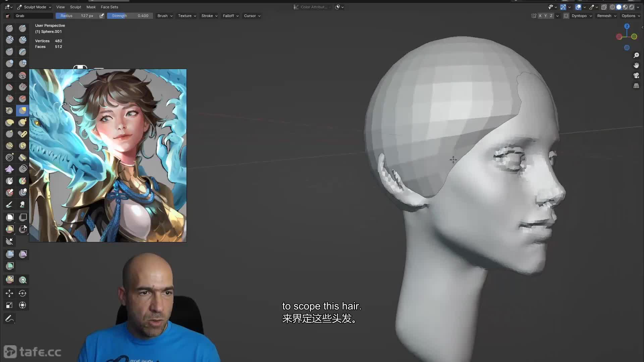Open the Mask menu
This screenshot has height=362, width=644.
tap(91, 7)
